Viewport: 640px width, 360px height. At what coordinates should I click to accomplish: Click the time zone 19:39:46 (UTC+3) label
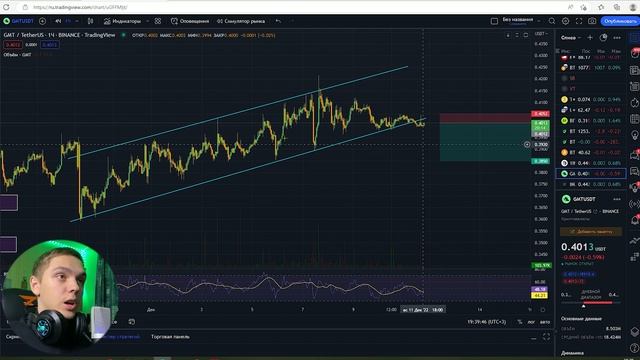click(487, 322)
